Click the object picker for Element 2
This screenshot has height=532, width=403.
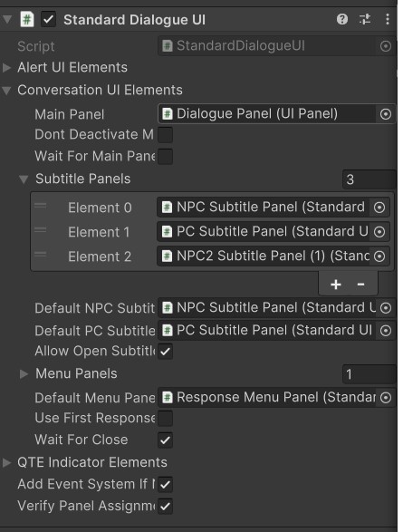tap(379, 256)
